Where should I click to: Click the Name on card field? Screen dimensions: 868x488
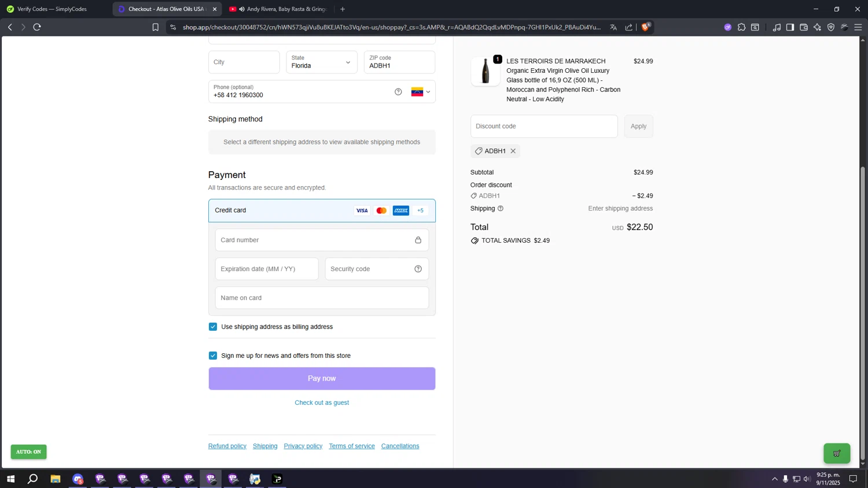click(x=322, y=298)
